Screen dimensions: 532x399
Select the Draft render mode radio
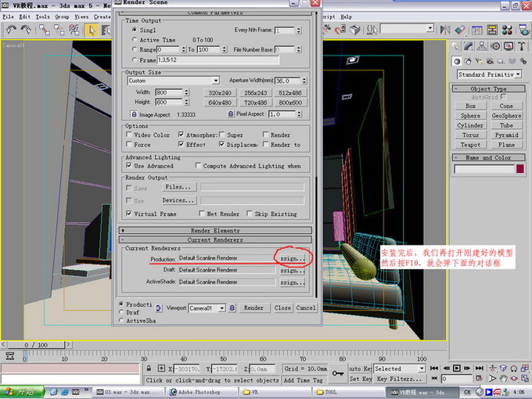pyautogui.click(x=121, y=312)
